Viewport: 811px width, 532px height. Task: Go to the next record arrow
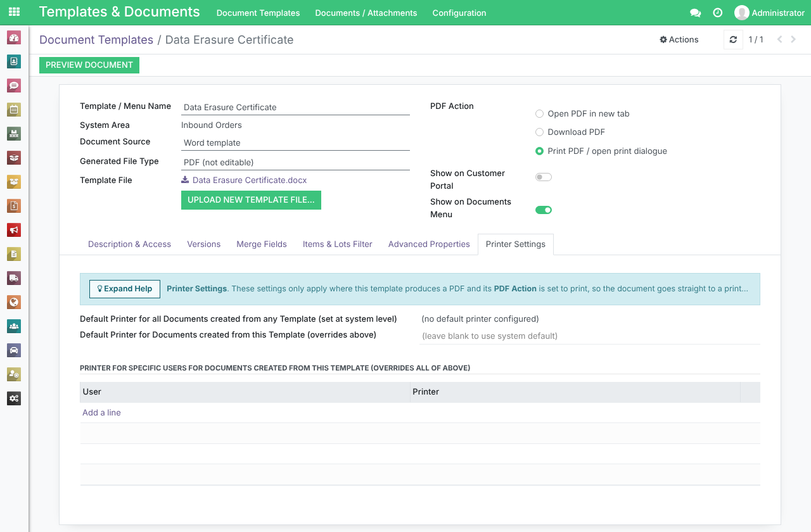click(793, 39)
